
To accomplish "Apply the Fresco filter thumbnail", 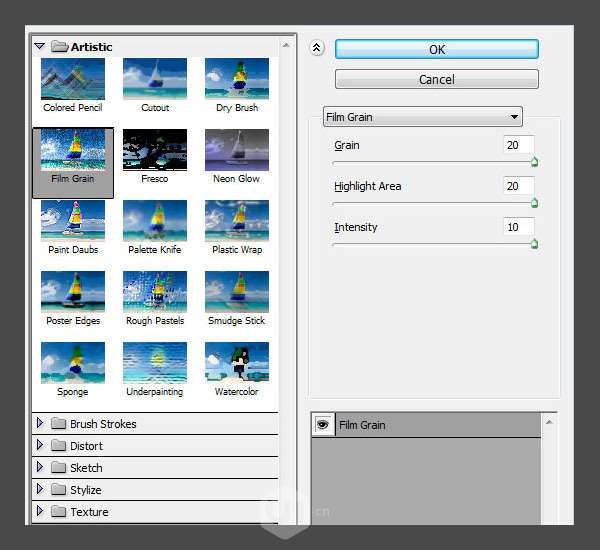I will tap(155, 150).
